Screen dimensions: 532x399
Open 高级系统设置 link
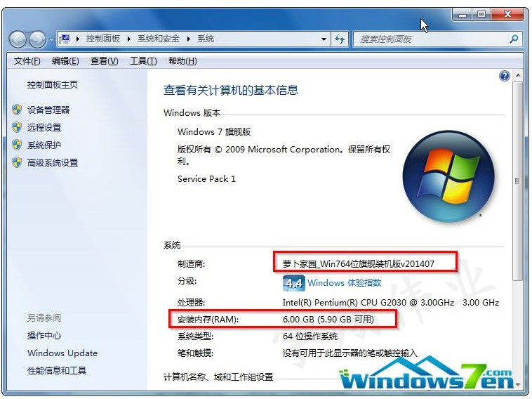[x=53, y=163]
